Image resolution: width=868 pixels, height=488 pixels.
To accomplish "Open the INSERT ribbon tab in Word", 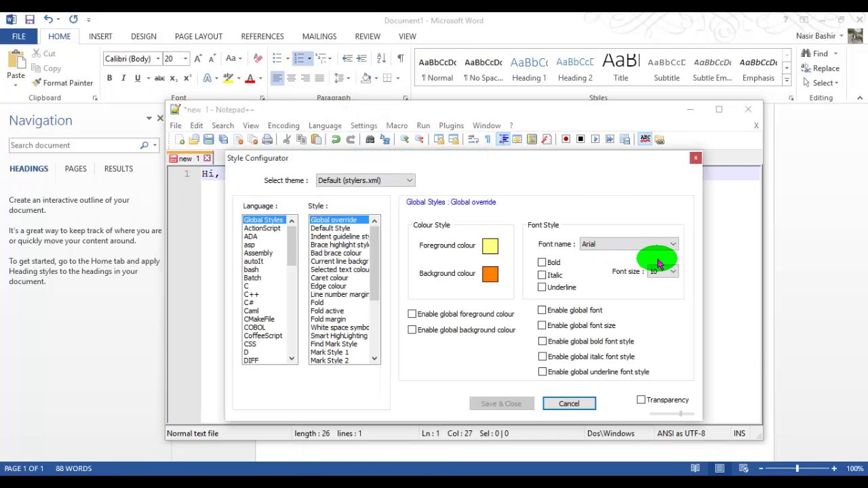I will [x=100, y=37].
